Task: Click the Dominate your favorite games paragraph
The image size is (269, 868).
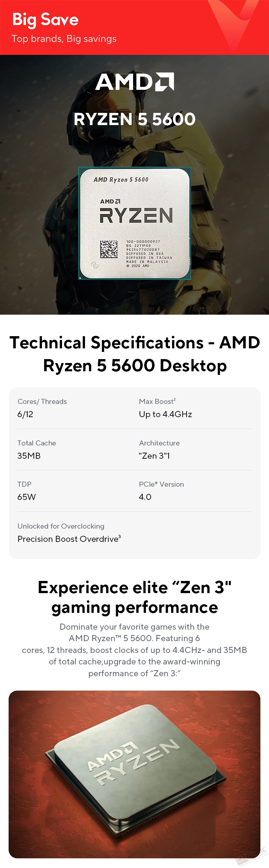Action: [134, 650]
